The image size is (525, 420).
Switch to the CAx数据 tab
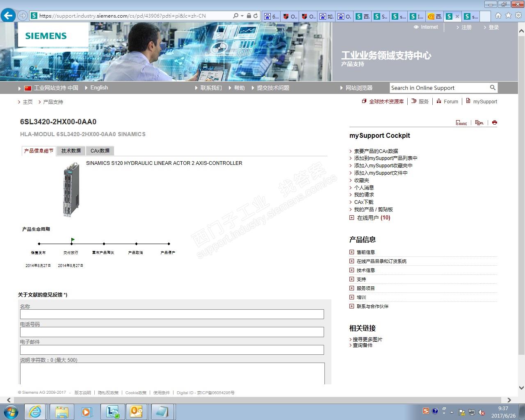pos(100,151)
